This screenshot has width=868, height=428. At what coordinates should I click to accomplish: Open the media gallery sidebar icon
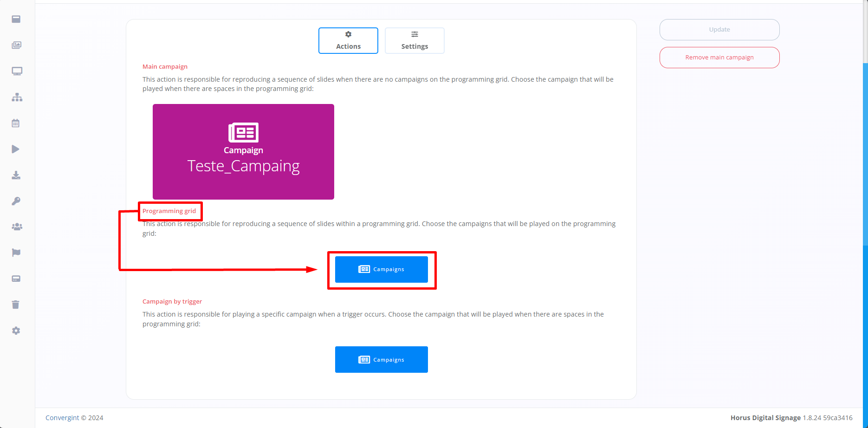(x=17, y=45)
